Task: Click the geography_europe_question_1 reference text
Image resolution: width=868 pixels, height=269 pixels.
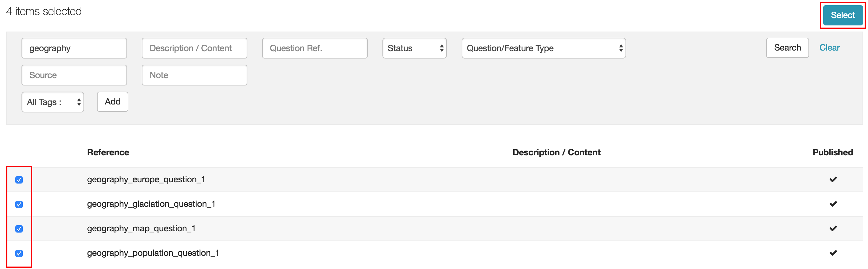Action: tap(146, 180)
